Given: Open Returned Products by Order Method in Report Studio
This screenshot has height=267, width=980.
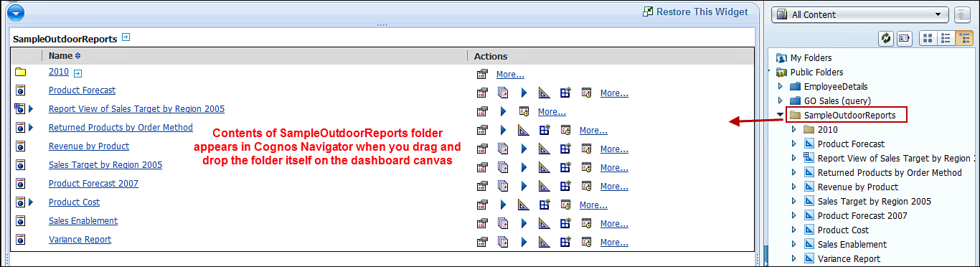Looking at the screenshot, I should coord(524,130).
